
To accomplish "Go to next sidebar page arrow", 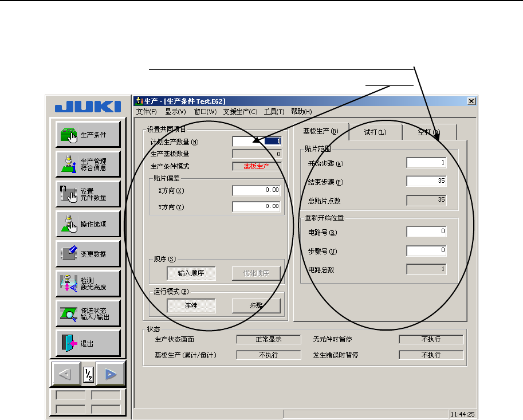I will [x=110, y=374].
